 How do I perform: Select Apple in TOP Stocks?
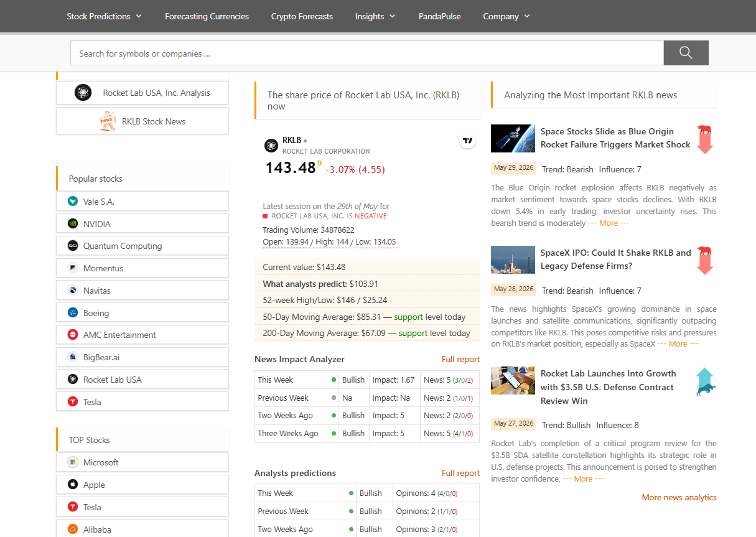(142, 485)
